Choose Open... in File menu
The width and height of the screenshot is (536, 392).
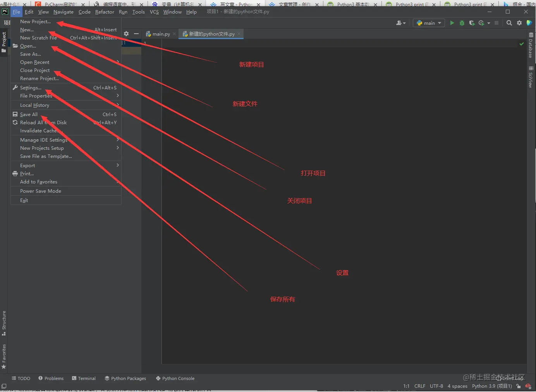66,46
